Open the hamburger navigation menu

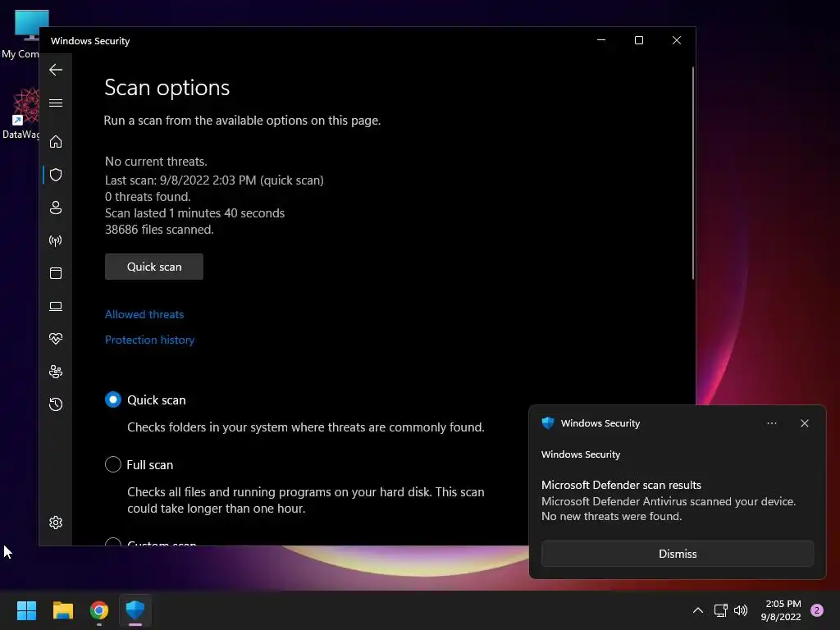[56, 103]
